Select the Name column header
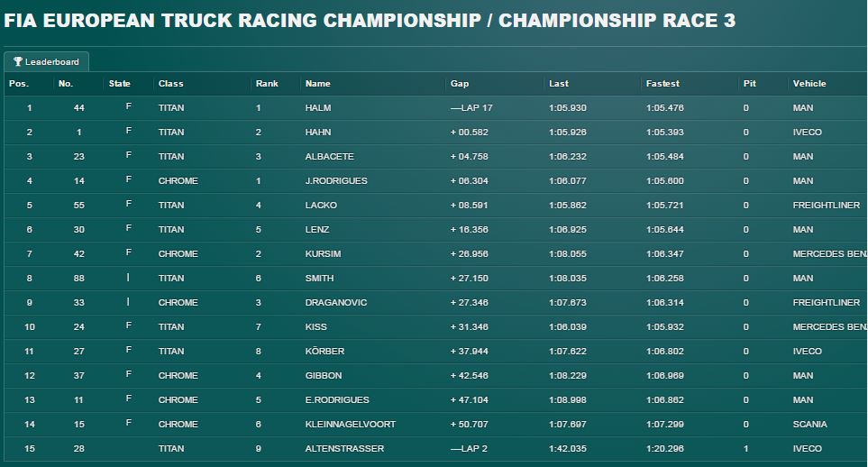The height and width of the screenshot is (467, 868). [x=318, y=84]
